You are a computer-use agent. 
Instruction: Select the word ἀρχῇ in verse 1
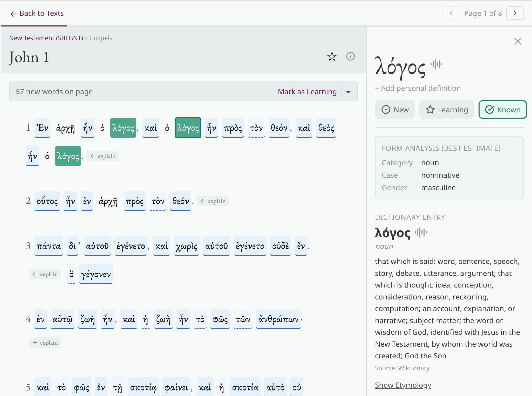coord(65,128)
